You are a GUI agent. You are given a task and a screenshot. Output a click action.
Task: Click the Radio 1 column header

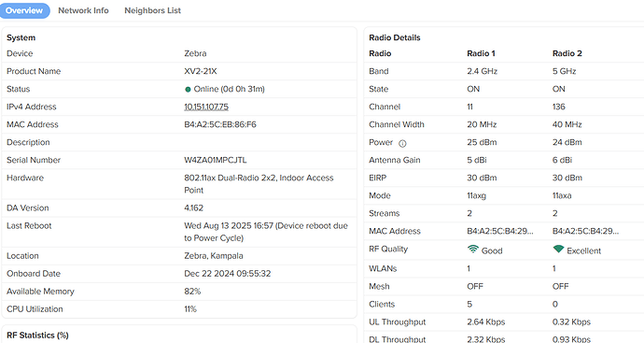click(481, 53)
